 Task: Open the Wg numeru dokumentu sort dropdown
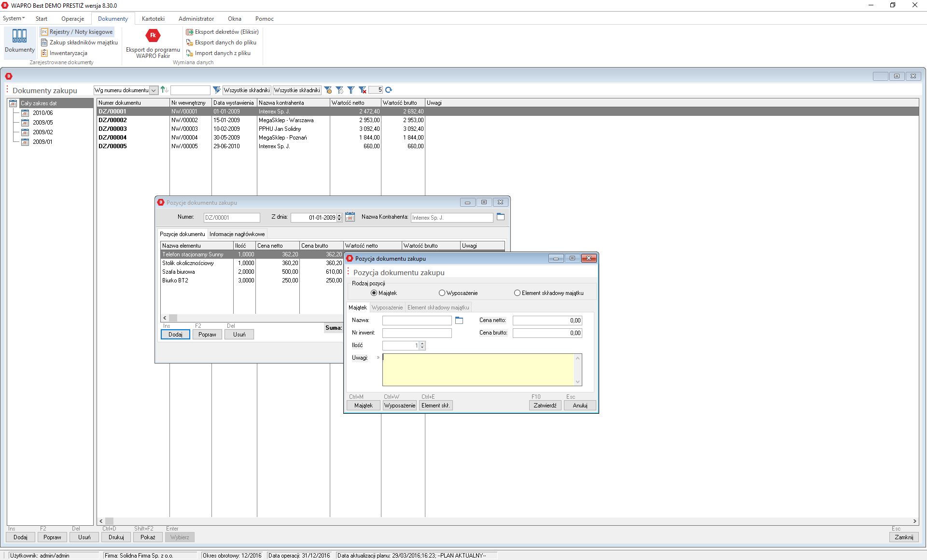pos(154,90)
